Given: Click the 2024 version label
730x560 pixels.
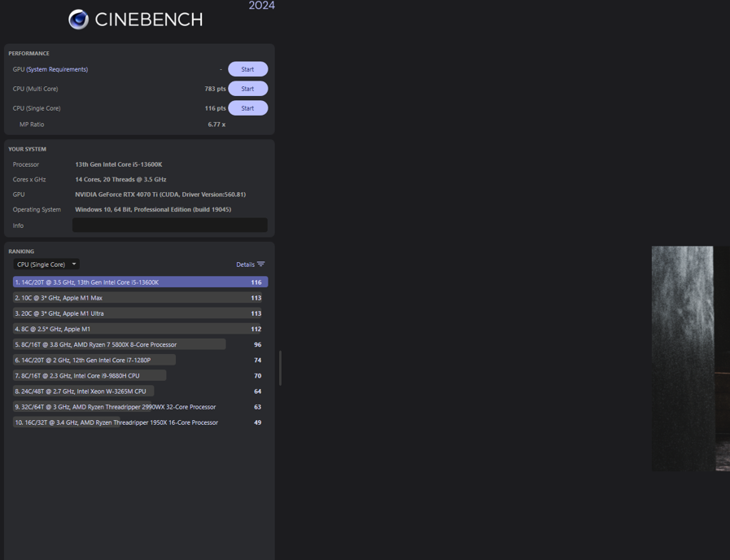Looking at the screenshot, I should [x=262, y=5].
